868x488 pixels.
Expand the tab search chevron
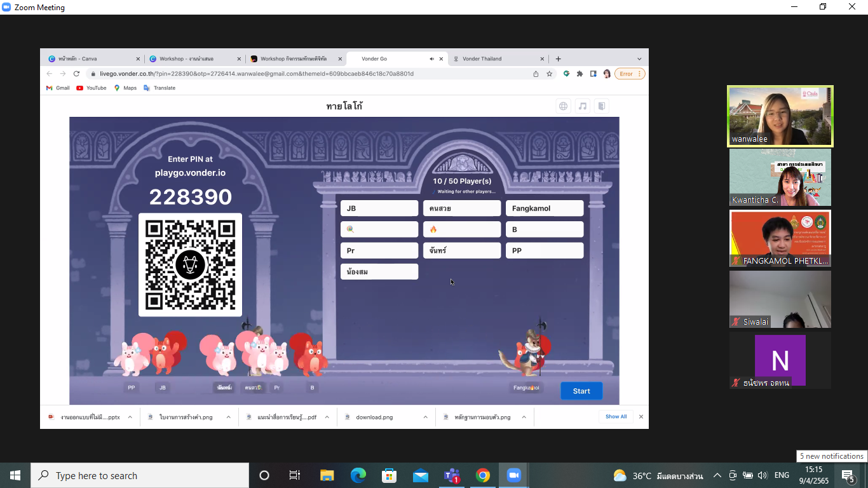(x=639, y=58)
